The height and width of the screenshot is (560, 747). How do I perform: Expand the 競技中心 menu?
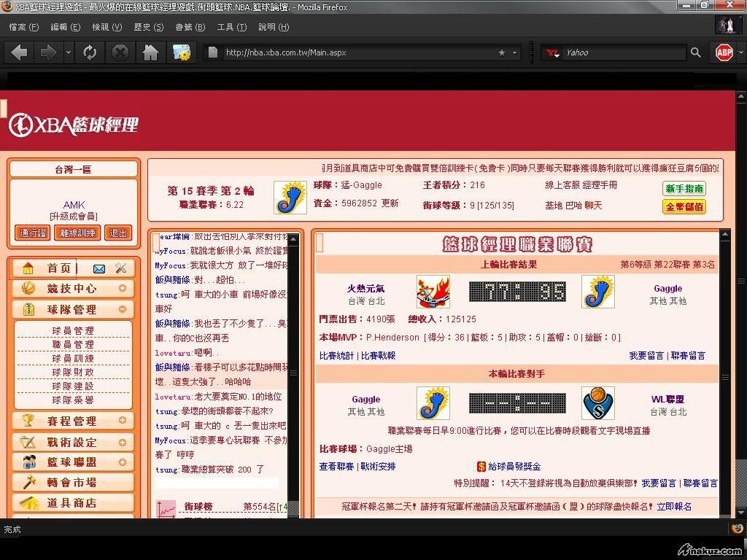[x=123, y=288]
